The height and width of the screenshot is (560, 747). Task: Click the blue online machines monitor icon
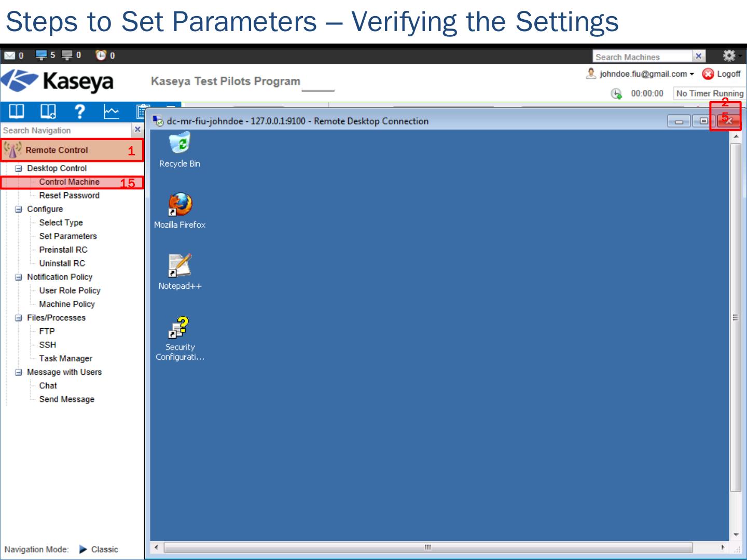[x=41, y=55]
